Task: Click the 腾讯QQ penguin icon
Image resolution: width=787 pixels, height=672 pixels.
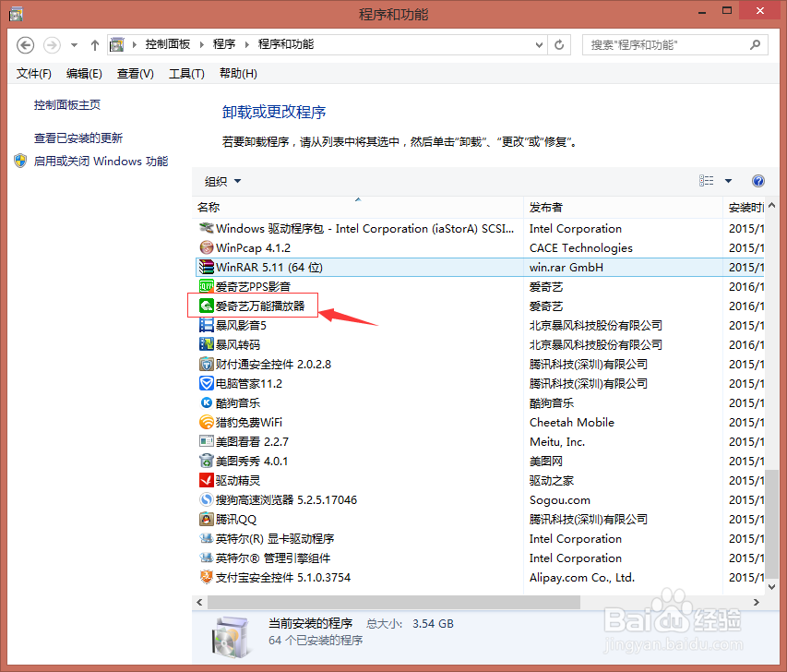Action: (x=207, y=520)
